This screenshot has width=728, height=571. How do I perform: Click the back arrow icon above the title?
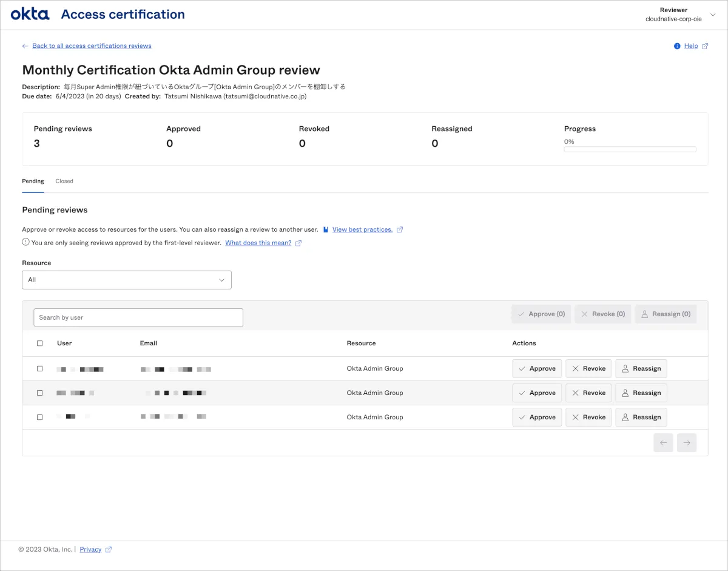tap(25, 46)
